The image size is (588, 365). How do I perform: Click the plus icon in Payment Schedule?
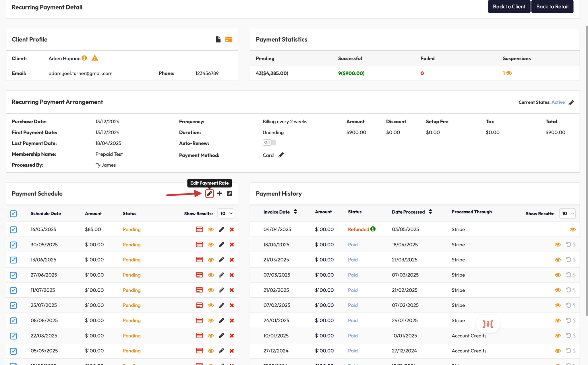pyautogui.click(x=220, y=194)
